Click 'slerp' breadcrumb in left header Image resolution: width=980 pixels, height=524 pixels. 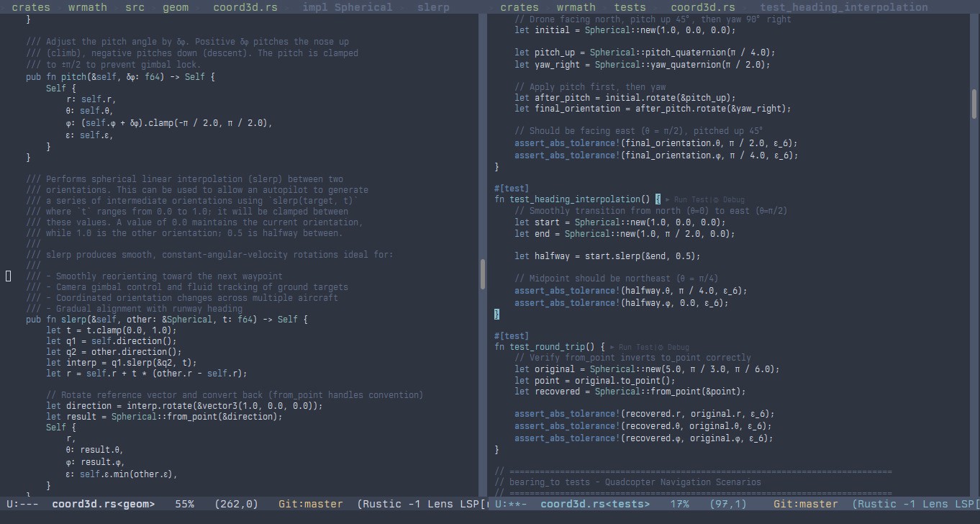pos(433,7)
